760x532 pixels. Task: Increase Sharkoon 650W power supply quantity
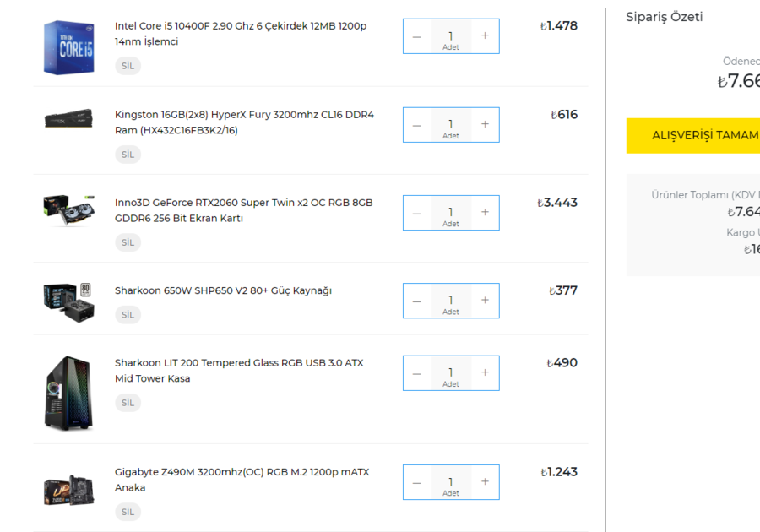click(x=485, y=301)
